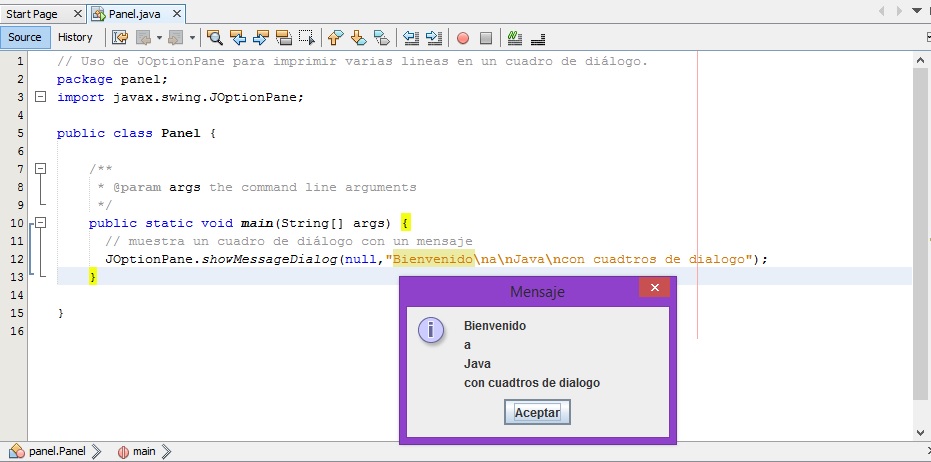Image resolution: width=931 pixels, height=462 pixels.
Task: Open the Forward history dropdown arrow
Action: [x=191, y=38]
